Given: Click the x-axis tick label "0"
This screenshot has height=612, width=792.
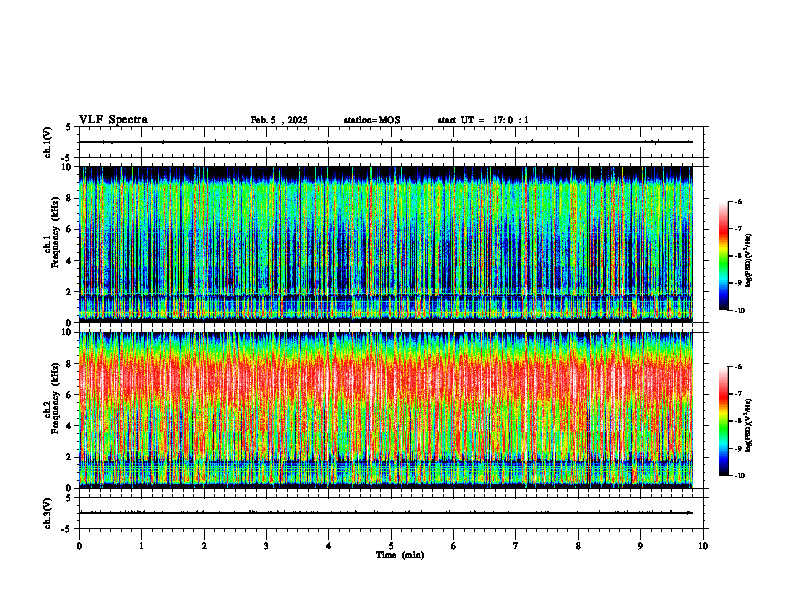Looking at the screenshot, I should pyautogui.click(x=79, y=546).
